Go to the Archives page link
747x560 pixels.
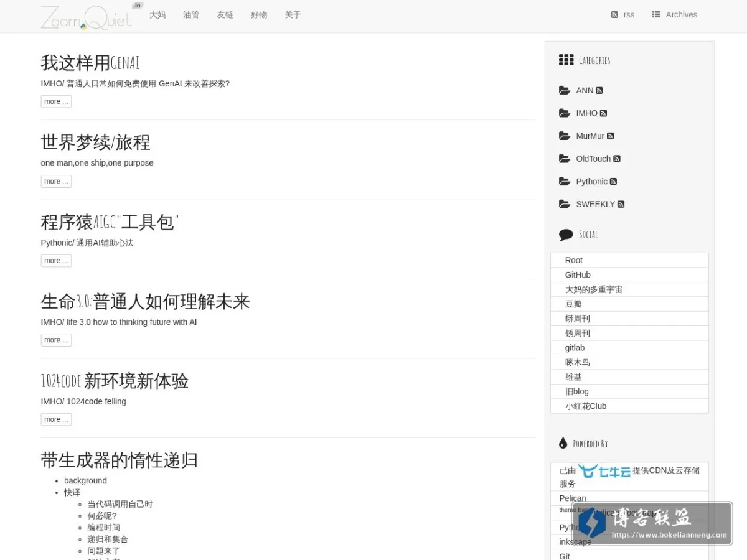(682, 15)
